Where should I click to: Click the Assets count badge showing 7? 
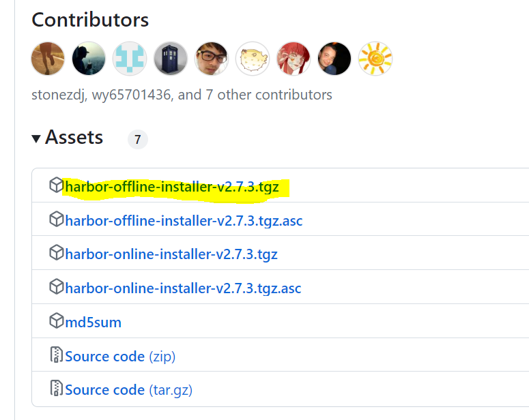137,140
